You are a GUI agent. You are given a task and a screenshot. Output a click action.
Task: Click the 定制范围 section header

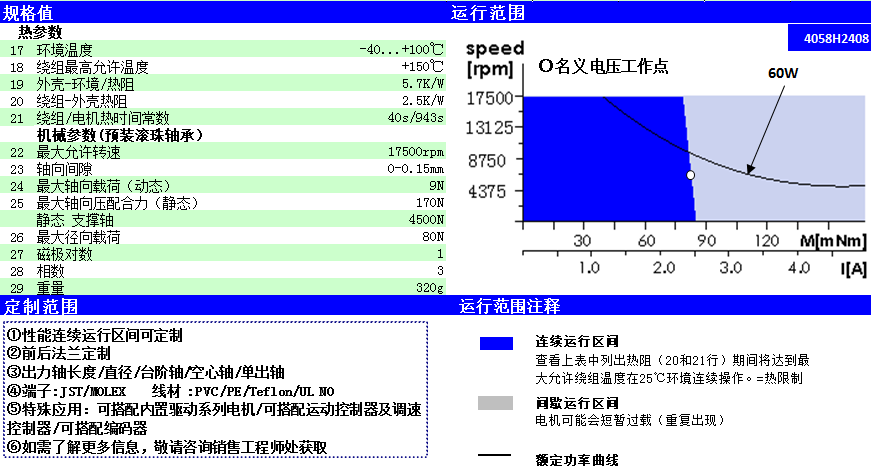pos(41,306)
